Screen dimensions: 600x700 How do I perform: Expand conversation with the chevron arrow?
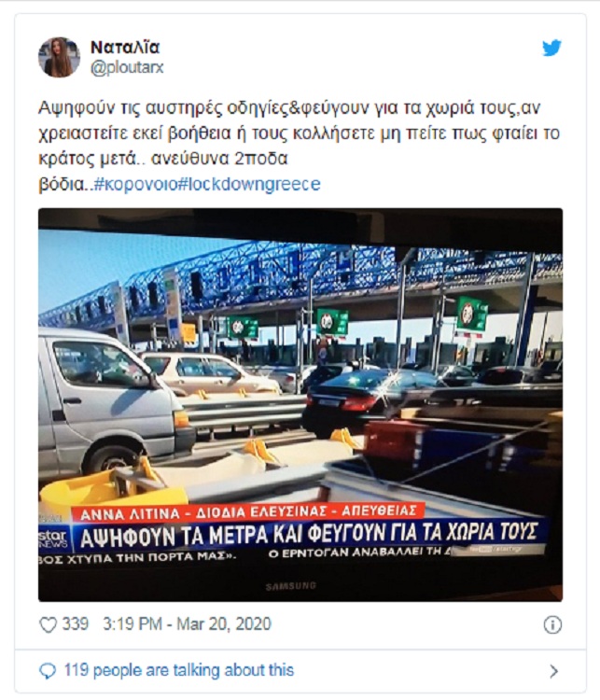click(553, 671)
